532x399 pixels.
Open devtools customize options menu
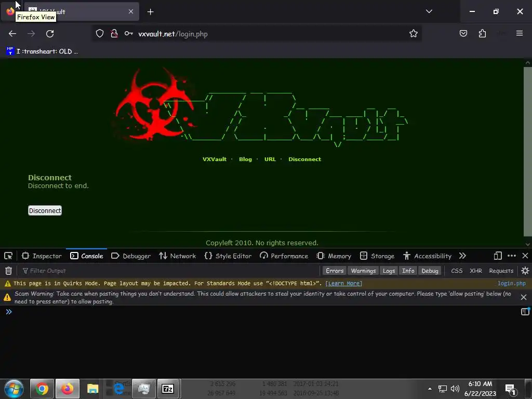512,256
